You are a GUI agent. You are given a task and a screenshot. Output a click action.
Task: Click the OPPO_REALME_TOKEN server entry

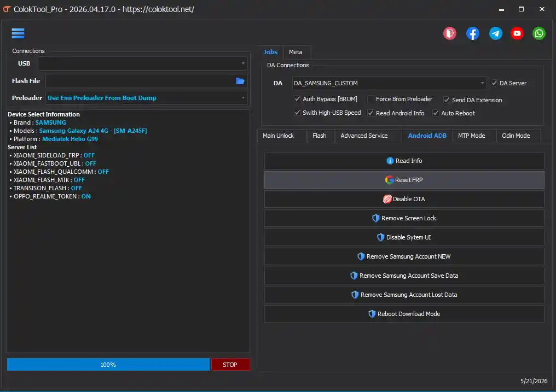[x=50, y=196]
